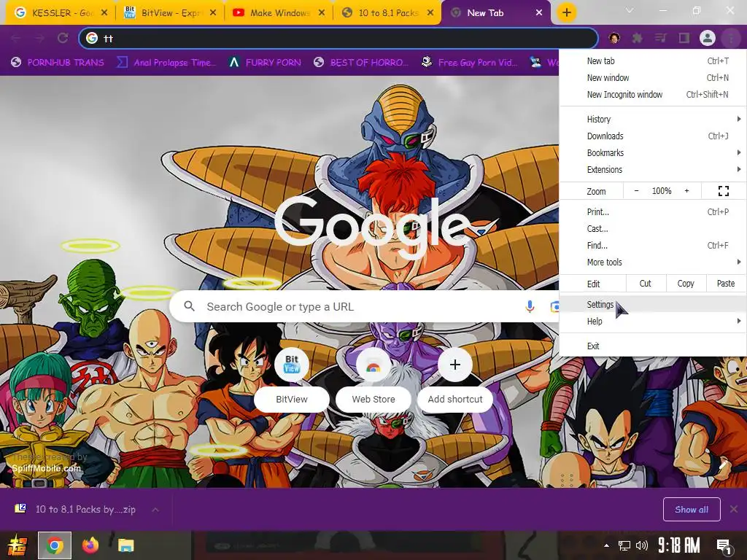
Task: Click the address bar
Action: click(338, 38)
